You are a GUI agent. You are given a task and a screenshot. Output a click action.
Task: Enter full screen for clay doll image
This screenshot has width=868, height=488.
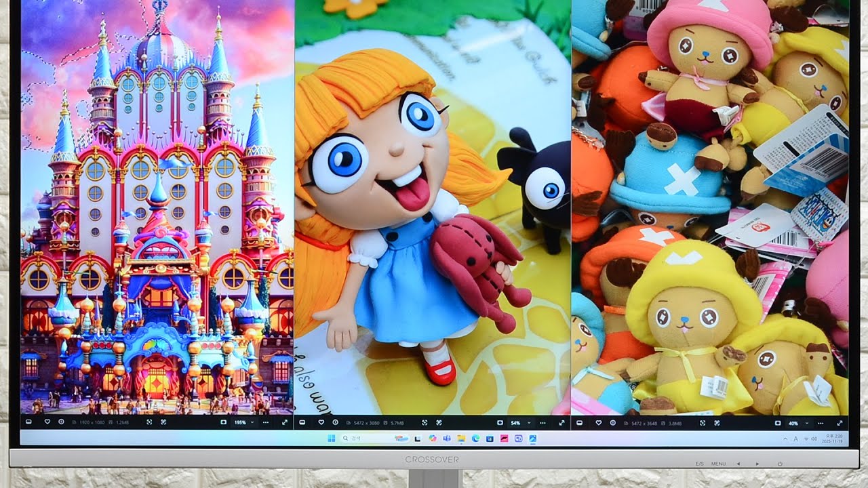[561, 423]
